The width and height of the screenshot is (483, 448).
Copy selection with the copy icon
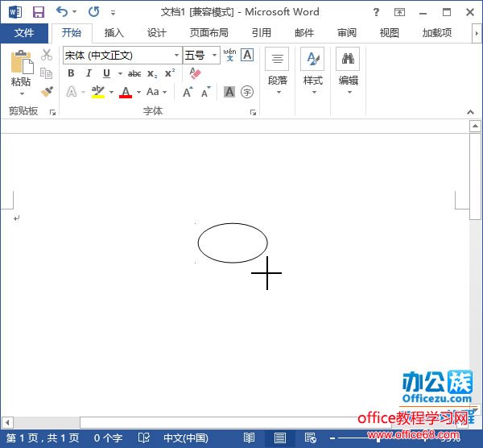(47, 73)
